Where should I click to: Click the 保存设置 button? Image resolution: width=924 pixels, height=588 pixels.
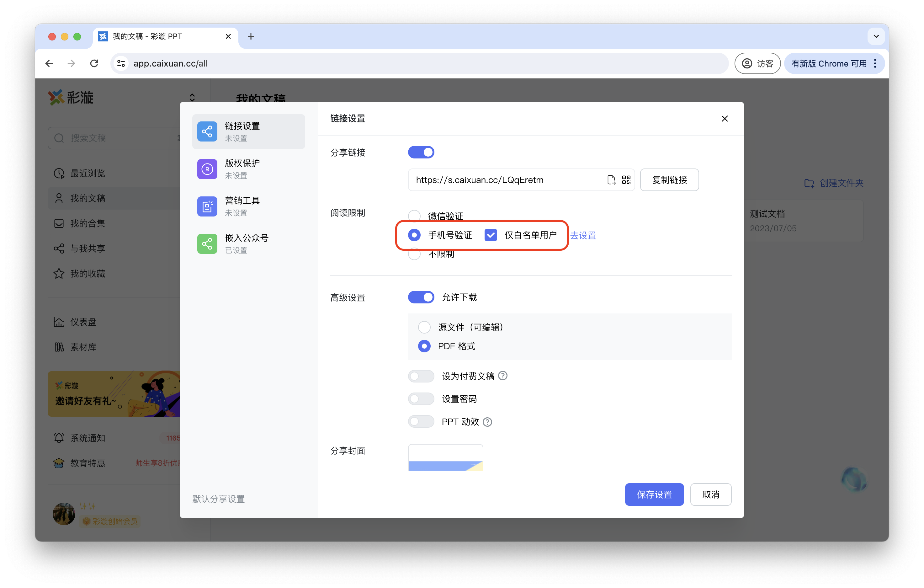[654, 494]
